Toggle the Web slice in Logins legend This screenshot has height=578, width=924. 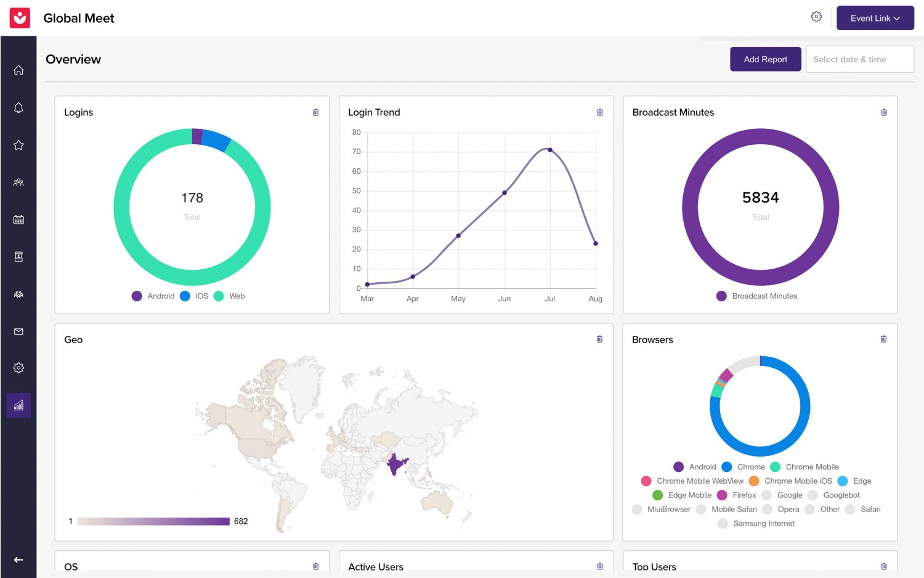(x=229, y=296)
